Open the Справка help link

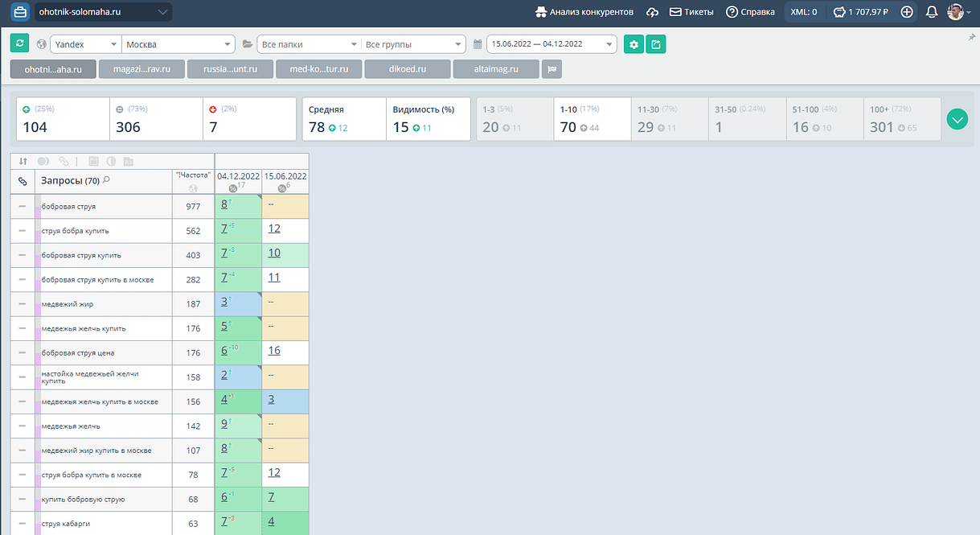point(751,12)
